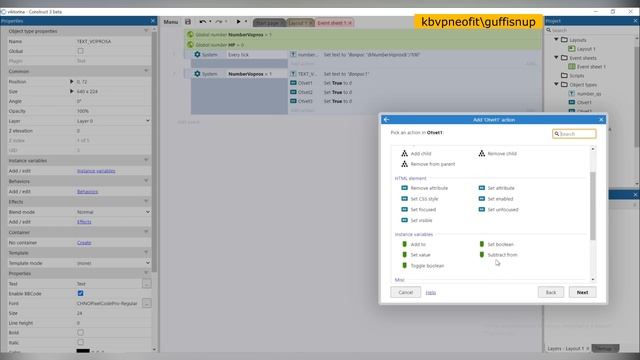Open the Template mode dropdown

tap(113, 263)
